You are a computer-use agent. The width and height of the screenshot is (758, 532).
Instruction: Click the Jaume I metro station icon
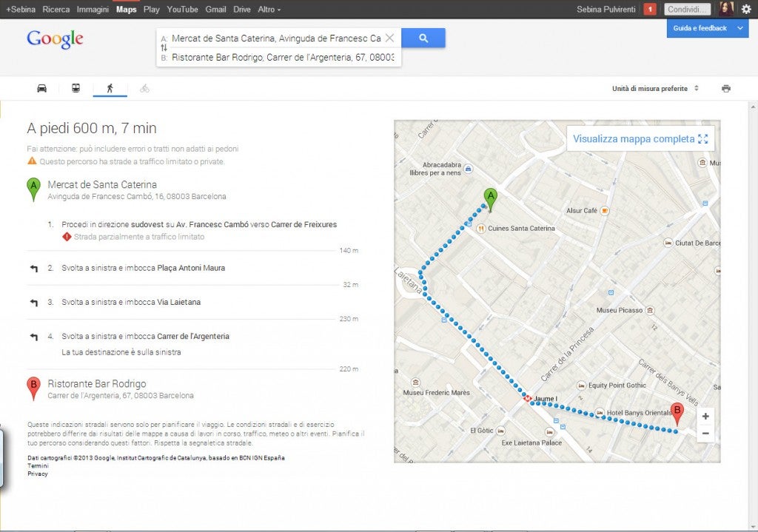point(528,399)
